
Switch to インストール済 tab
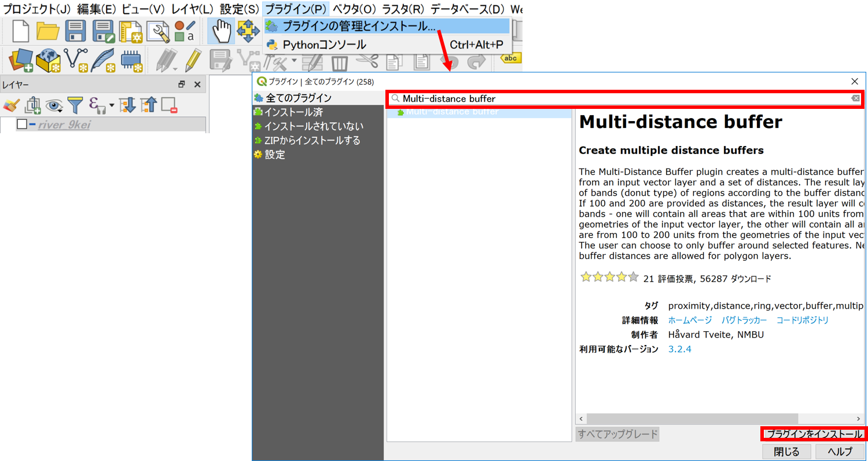[x=318, y=112]
